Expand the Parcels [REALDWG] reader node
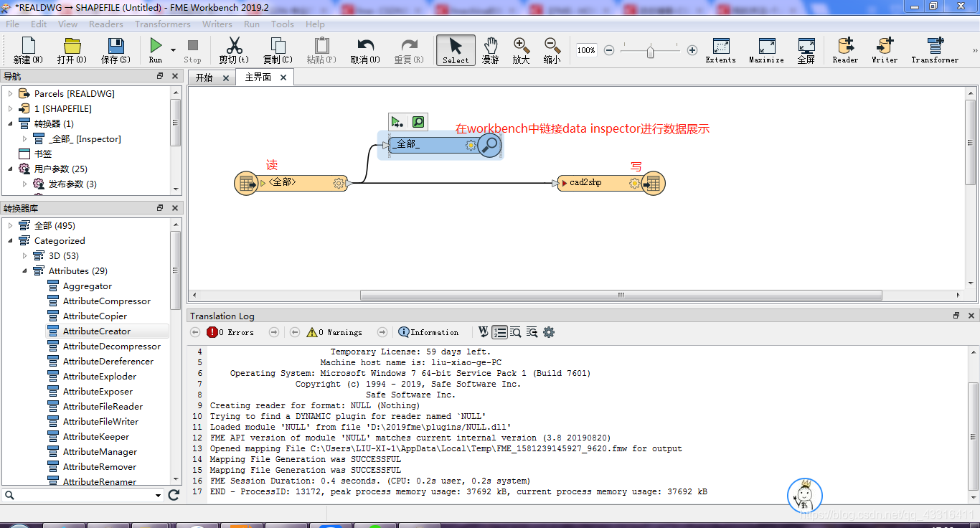The height and width of the screenshot is (528, 980). 11,93
